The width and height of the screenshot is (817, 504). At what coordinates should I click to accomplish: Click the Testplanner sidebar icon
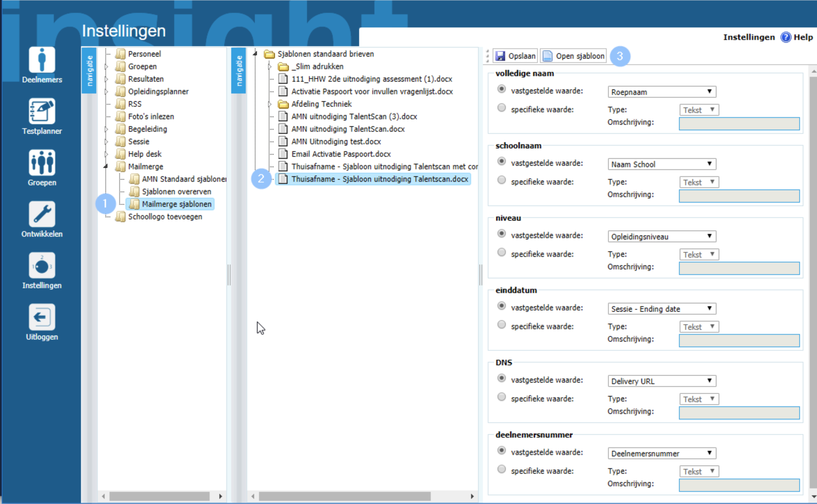coord(42,112)
